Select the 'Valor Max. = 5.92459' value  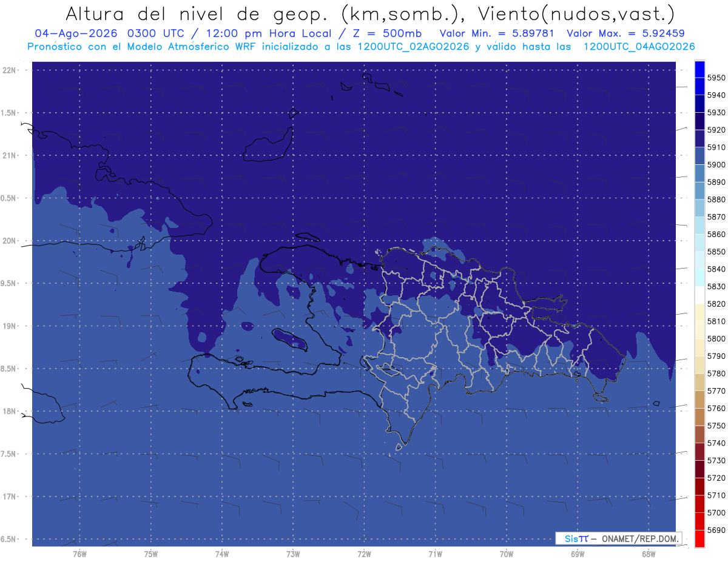coord(626,34)
